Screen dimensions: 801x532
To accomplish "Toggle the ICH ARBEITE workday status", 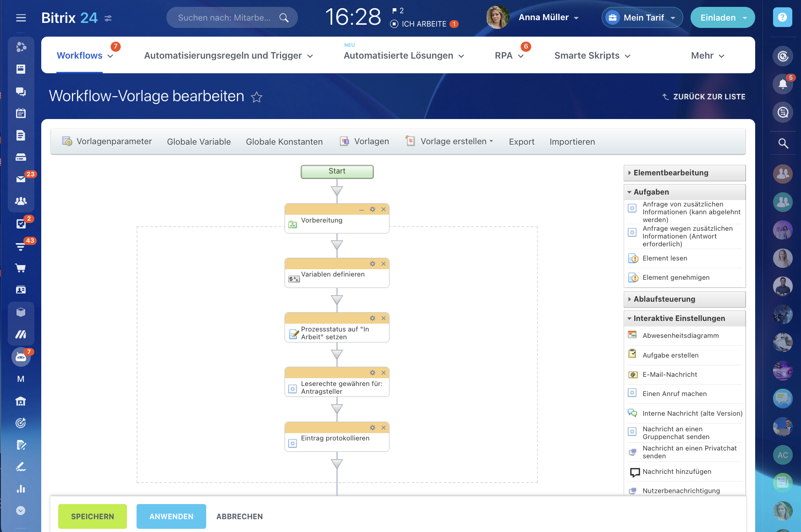I will tap(418, 24).
